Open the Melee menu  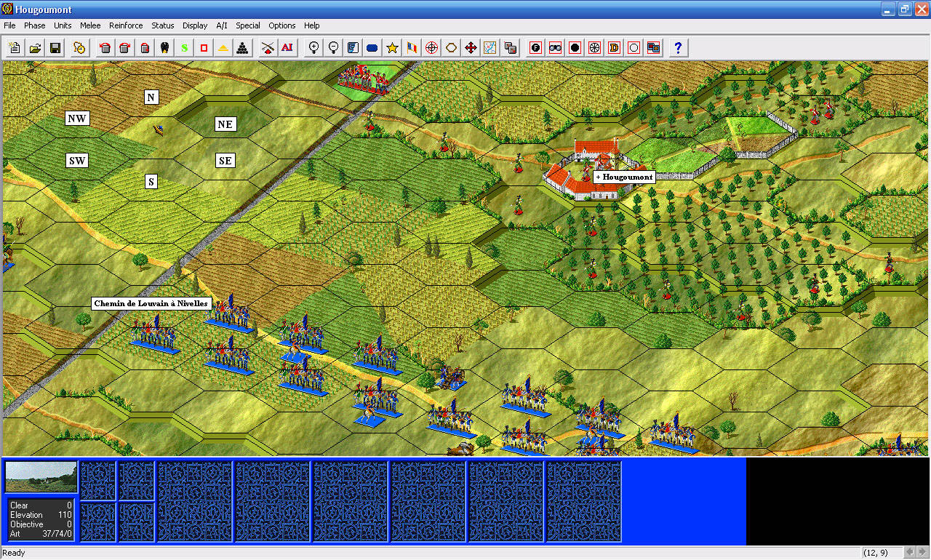(90, 25)
